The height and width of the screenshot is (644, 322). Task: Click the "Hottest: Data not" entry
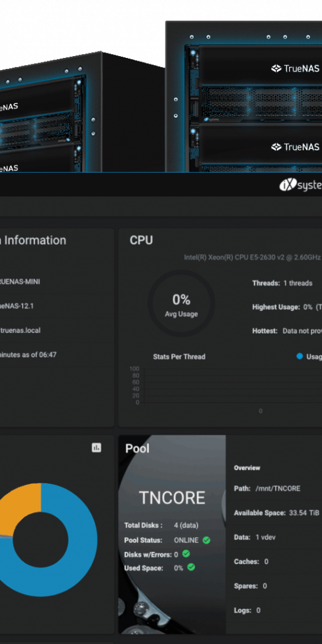point(287,330)
